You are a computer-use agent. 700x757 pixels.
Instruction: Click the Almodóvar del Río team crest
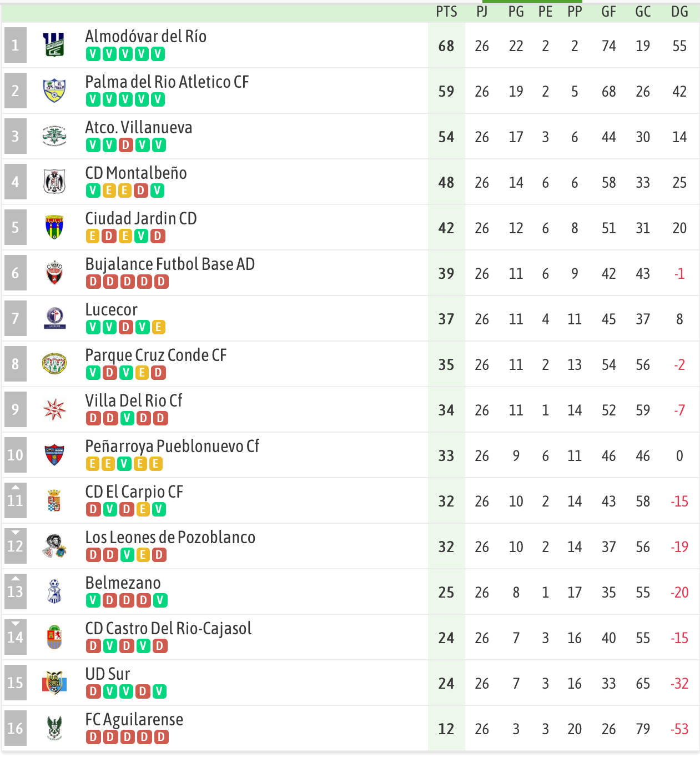point(54,45)
